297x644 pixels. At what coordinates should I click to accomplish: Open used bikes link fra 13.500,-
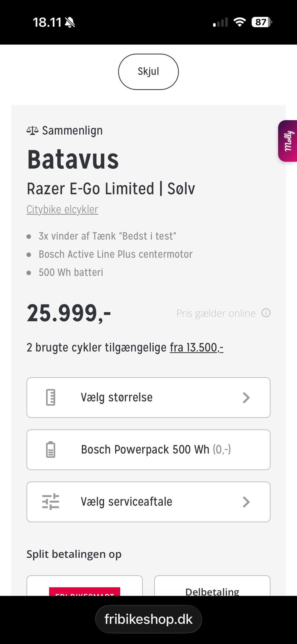pos(196,348)
